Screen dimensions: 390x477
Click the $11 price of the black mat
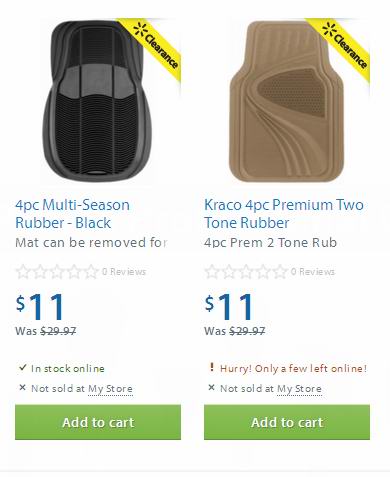(x=40, y=306)
